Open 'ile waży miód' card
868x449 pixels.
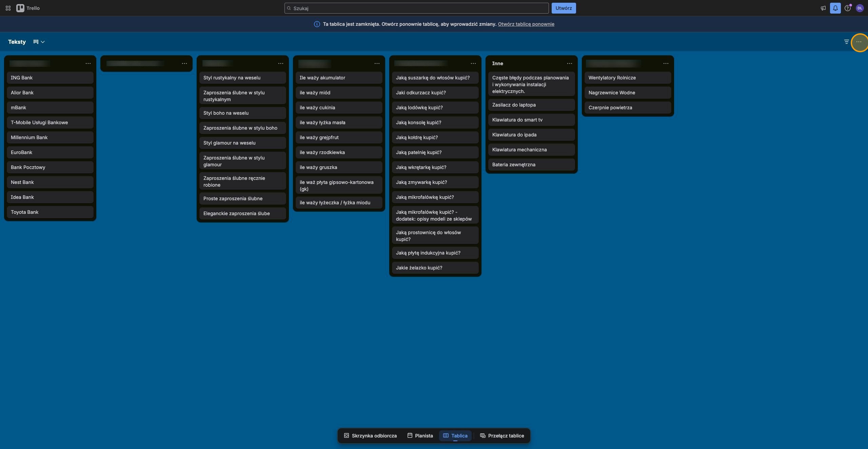(x=339, y=93)
